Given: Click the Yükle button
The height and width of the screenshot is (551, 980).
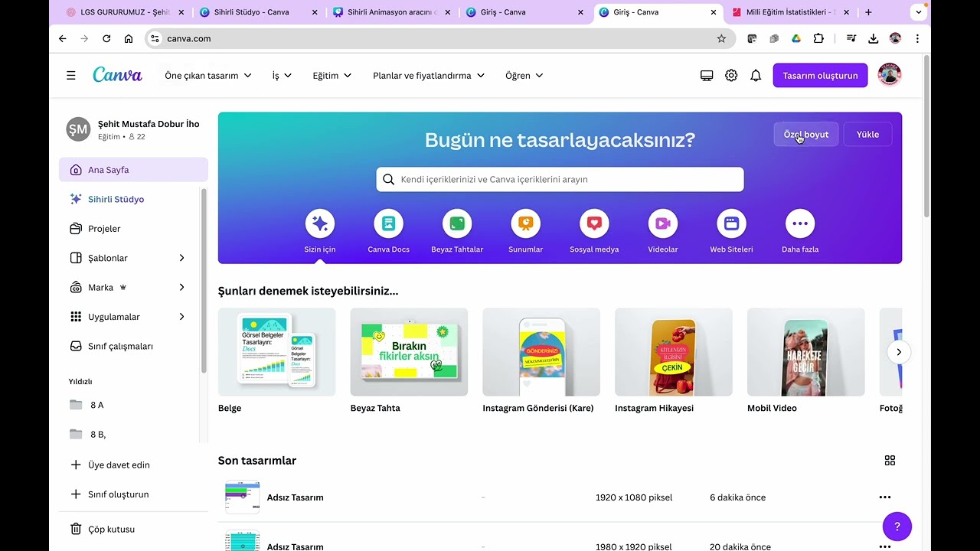Looking at the screenshot, I should click(867, 134).
